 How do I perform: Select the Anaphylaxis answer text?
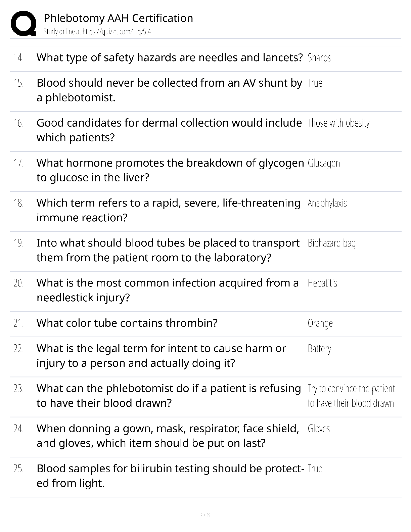point(327,203)
